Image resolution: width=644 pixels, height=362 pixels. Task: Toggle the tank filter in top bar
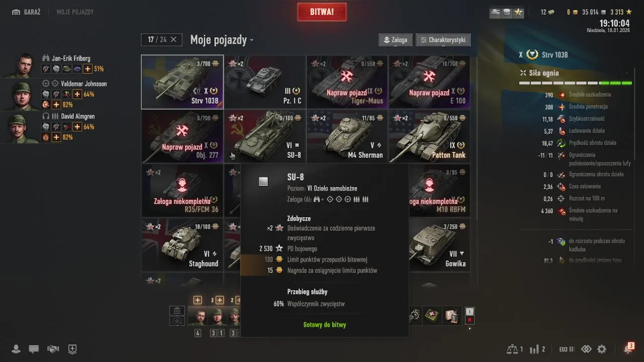pos(496,12)
